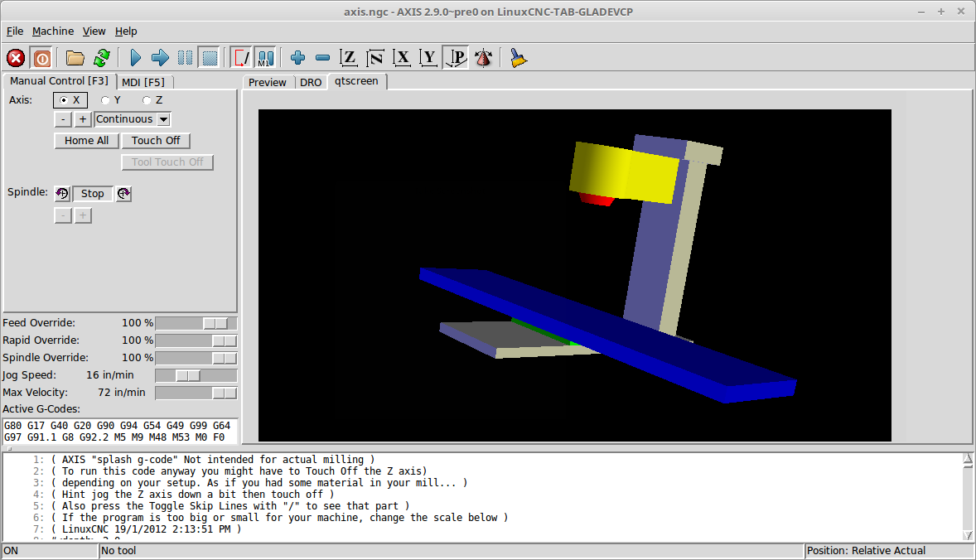Set Z top view
The width and height of the screenshot is (976, 560).
click(x=349, y=58)
